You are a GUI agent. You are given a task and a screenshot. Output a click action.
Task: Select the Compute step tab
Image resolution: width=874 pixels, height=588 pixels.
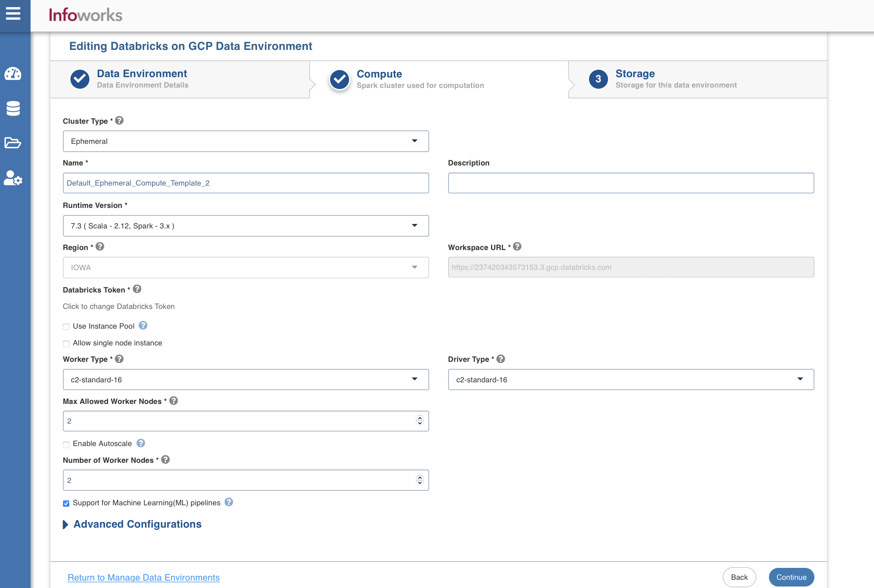(x=439, y=79)
